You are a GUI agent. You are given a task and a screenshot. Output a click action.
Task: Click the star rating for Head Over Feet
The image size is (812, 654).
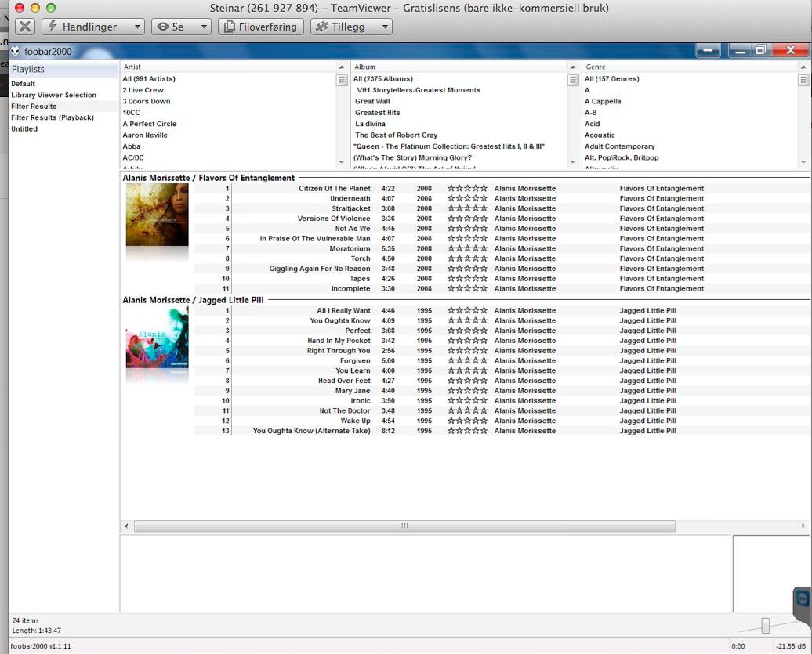(468, 381)
